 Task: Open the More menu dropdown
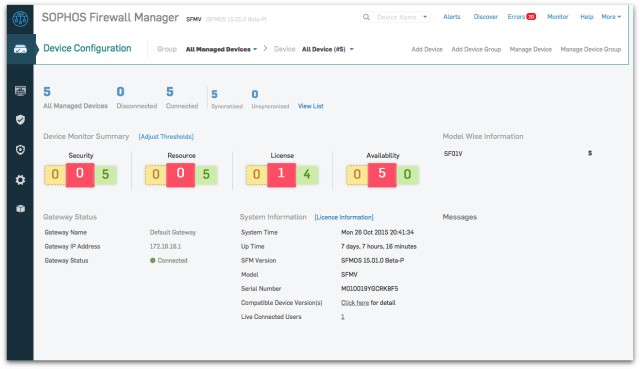point(611,17)
